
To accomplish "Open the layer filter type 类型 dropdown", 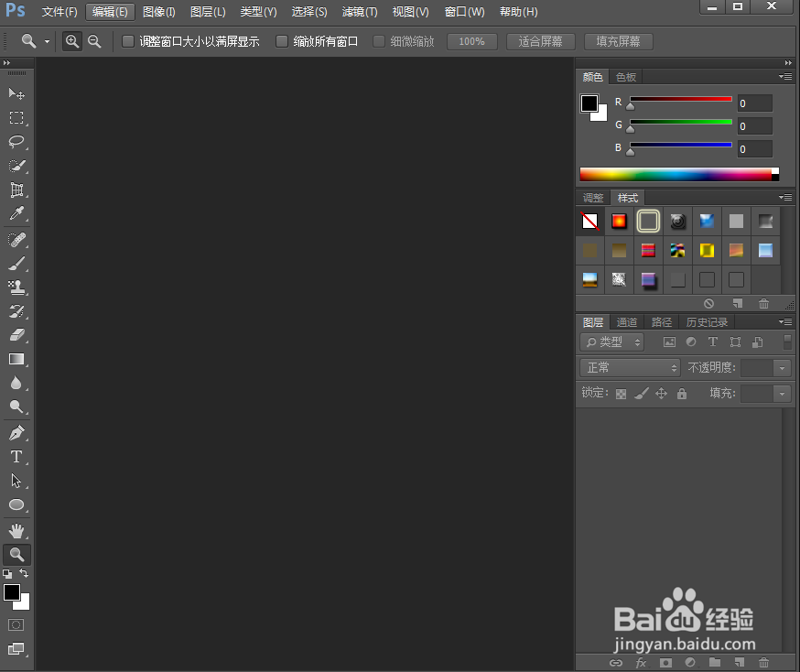I will 612,341.
